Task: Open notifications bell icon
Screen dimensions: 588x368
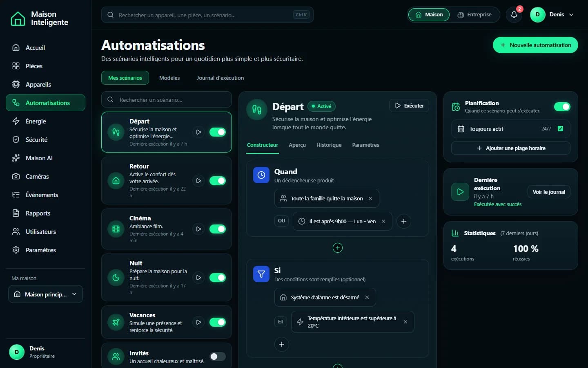Action: point(514,15)
